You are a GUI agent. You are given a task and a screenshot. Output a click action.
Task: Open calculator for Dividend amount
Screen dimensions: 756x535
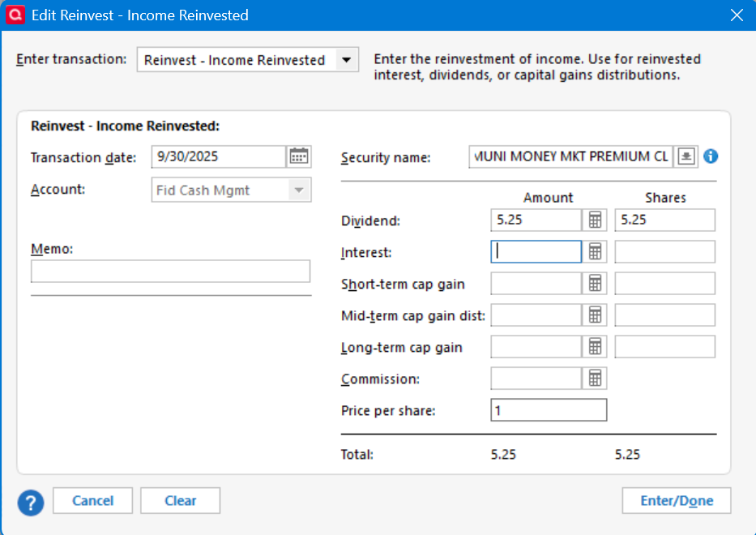[x=595, y=220]
